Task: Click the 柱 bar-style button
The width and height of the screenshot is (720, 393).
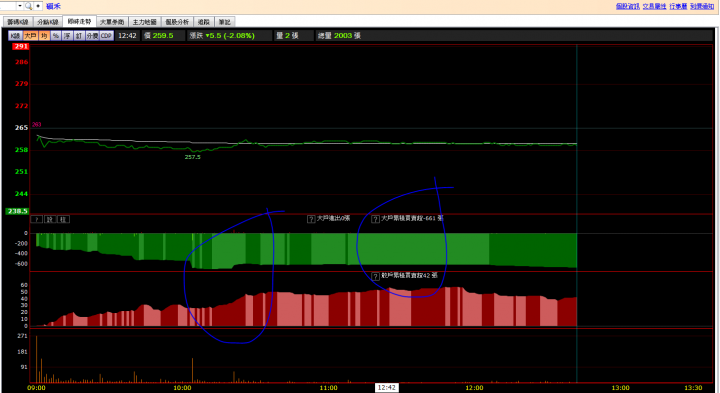Action: [x=63, y=219]
